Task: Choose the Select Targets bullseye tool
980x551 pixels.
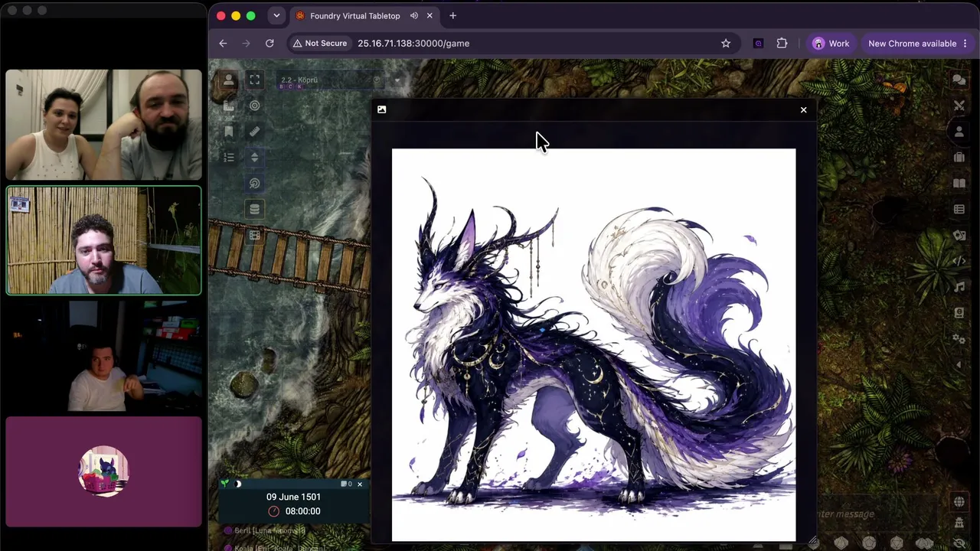Action: click(255, 106)
